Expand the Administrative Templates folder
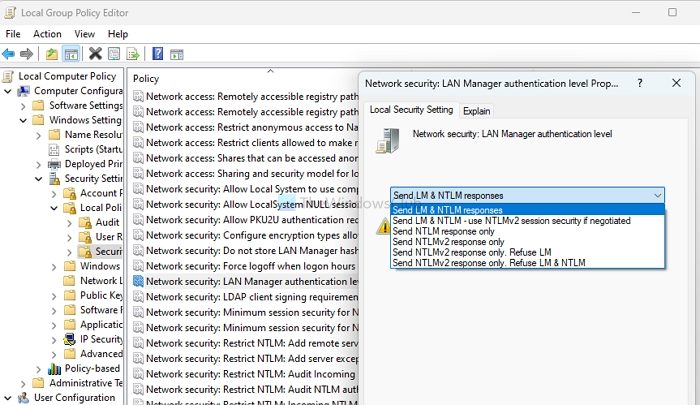 tap(22, 383)
